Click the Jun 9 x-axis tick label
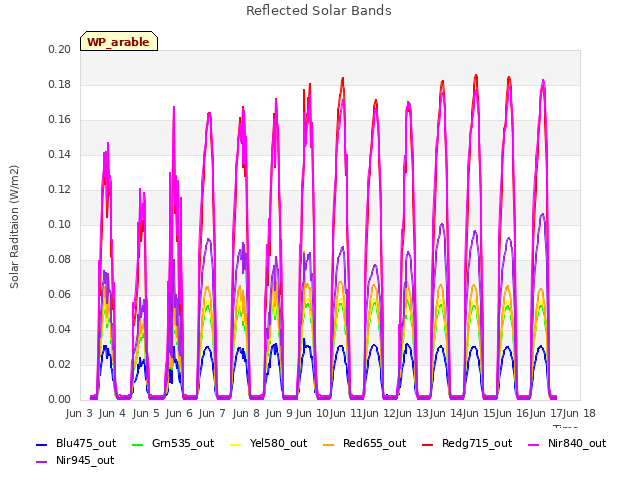The height and width of the screenshot is (480, 640). (279, 413)
